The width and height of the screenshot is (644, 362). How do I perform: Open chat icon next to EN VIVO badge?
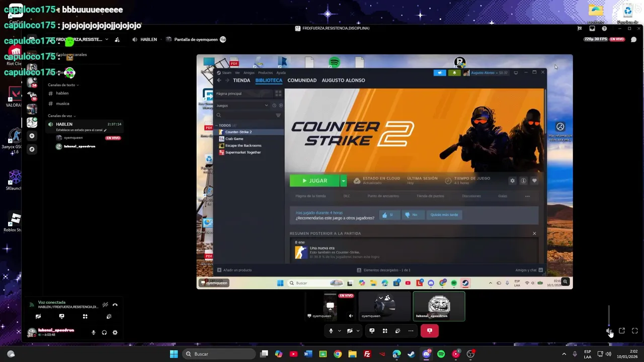pos(634,39)
